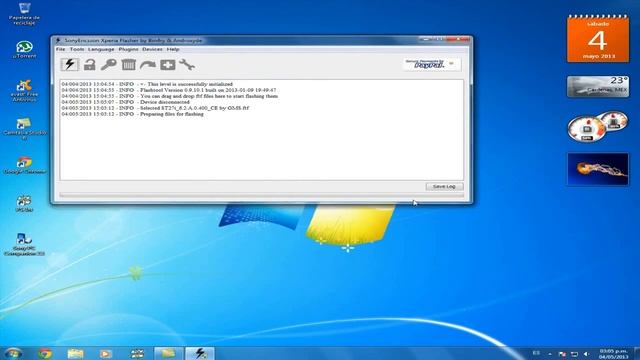Click the 23° weather gadget
The width and height of the screenshot is (640, 360).
(x=598, y=87)
